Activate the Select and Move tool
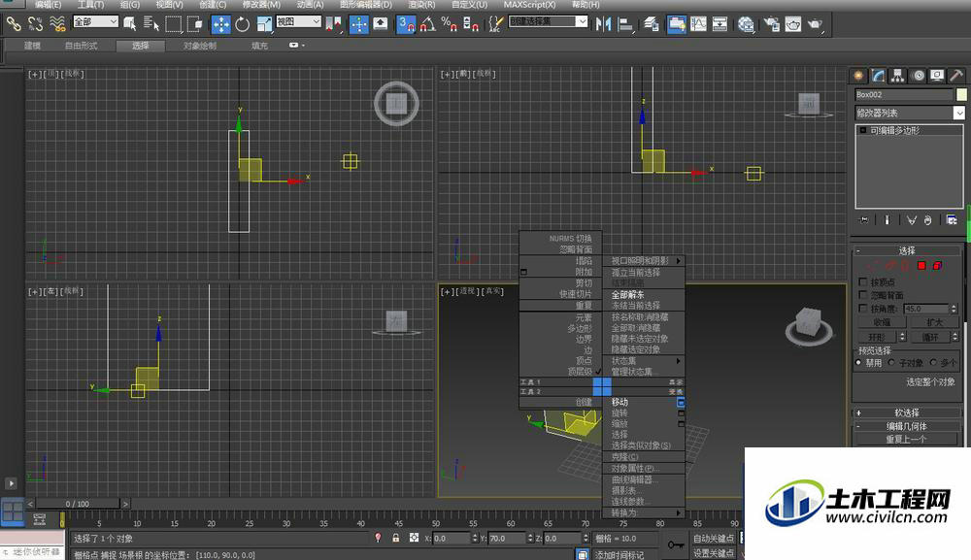This screenshot has height=560, width=971. coord(221,24)
